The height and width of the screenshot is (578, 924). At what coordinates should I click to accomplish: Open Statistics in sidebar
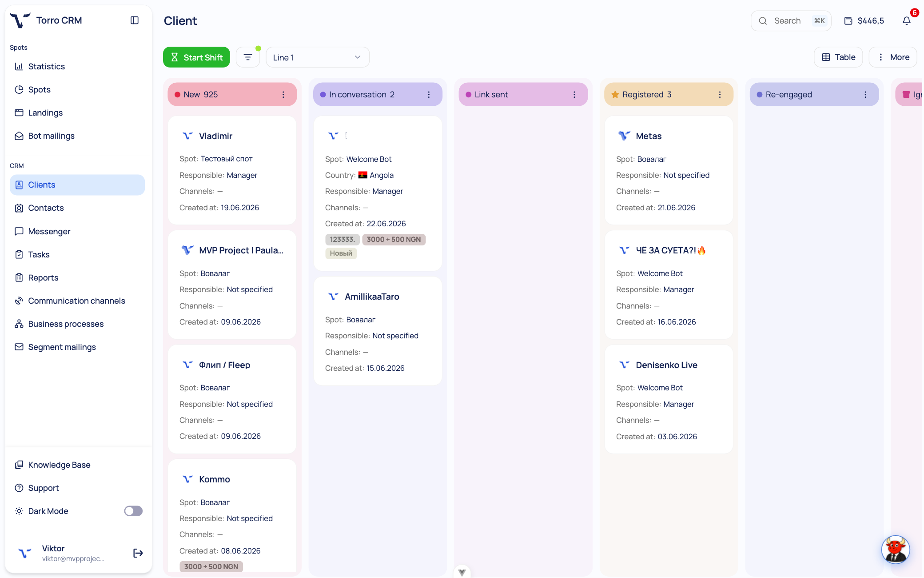(x=77, y=67)
